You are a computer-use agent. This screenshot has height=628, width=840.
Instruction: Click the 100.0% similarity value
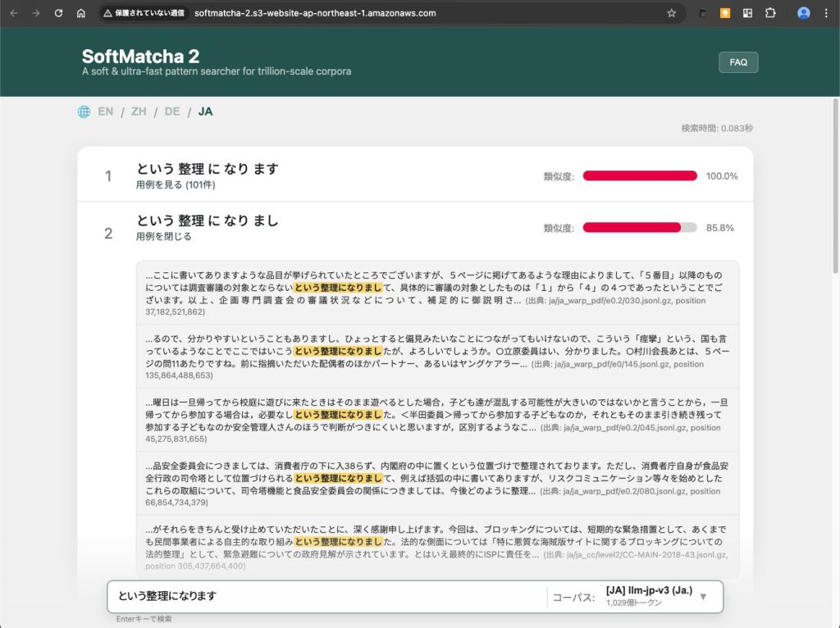coord(722,176)
